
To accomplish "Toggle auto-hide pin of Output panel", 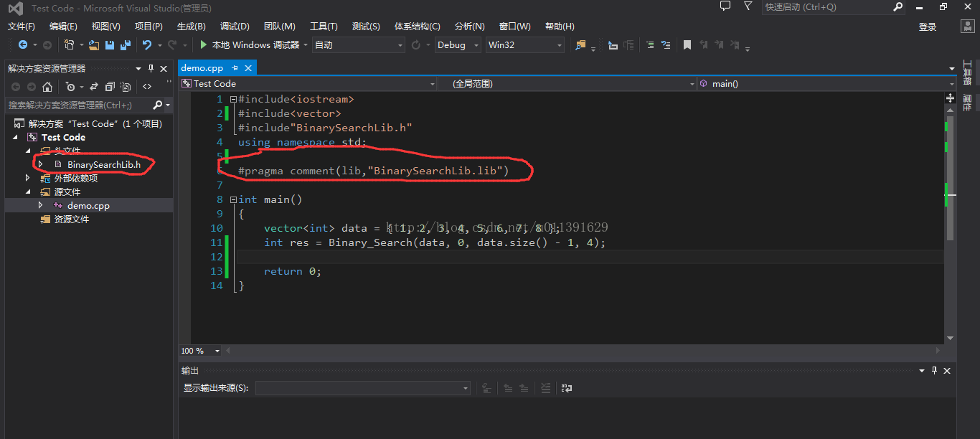I will click(x=934, y=370).
